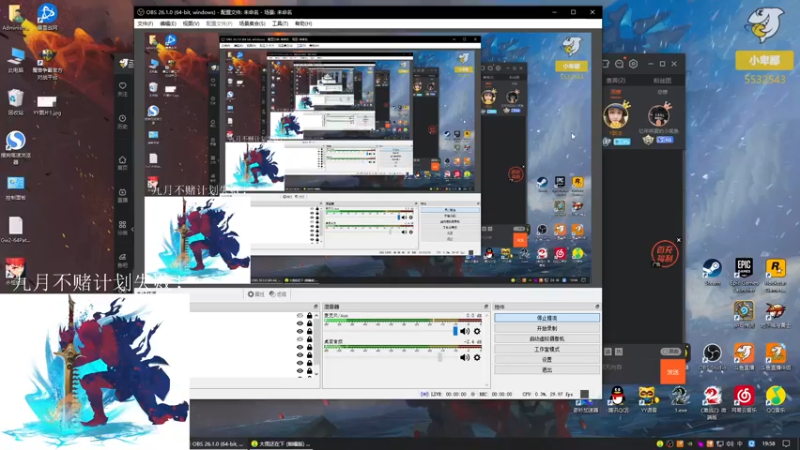Open the 视图(V) menu in OBS
This screenshot has width=800, height=450.
[x=191, y=23]
